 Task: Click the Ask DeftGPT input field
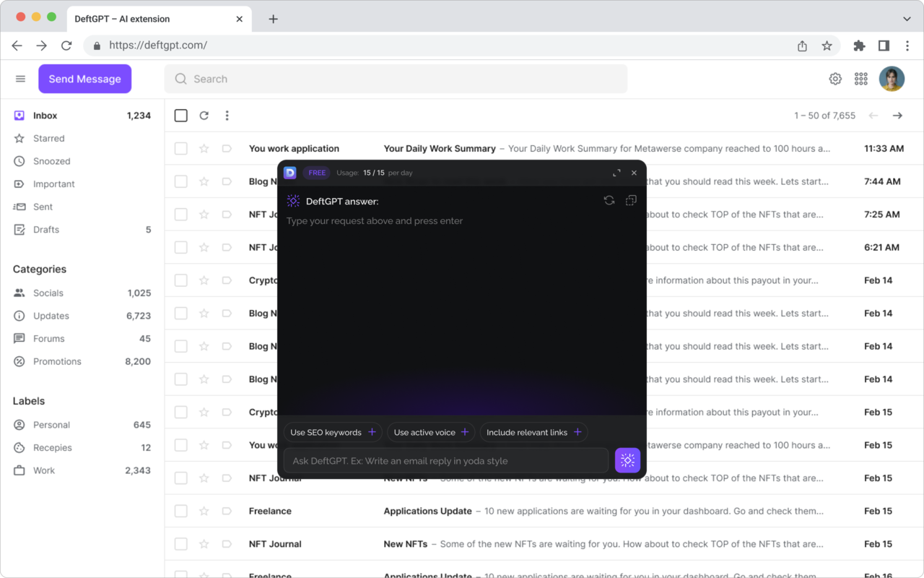pyautogui.click(x=446, y=461)
